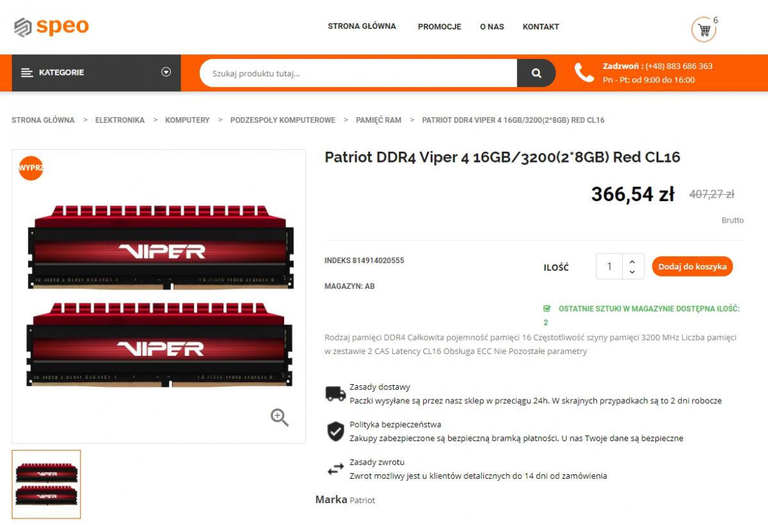
Task: Click the delivery truck icon
Action: [x=335, y=394]
